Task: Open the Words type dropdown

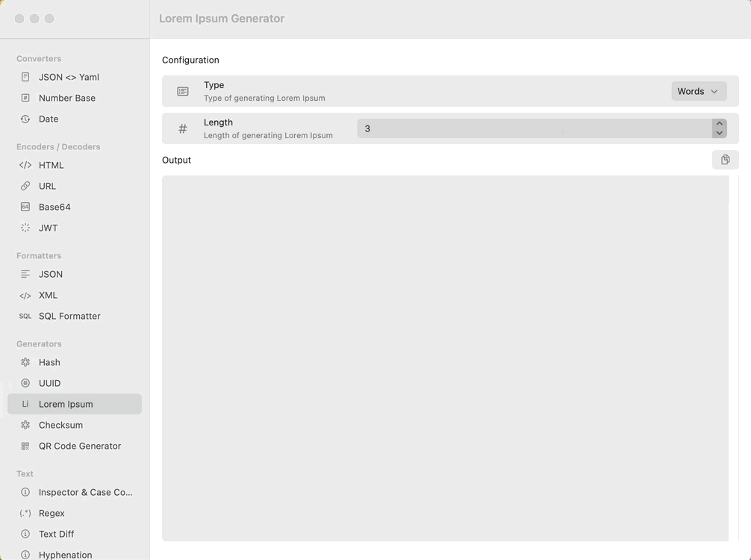Action: (x=699, y=91)
